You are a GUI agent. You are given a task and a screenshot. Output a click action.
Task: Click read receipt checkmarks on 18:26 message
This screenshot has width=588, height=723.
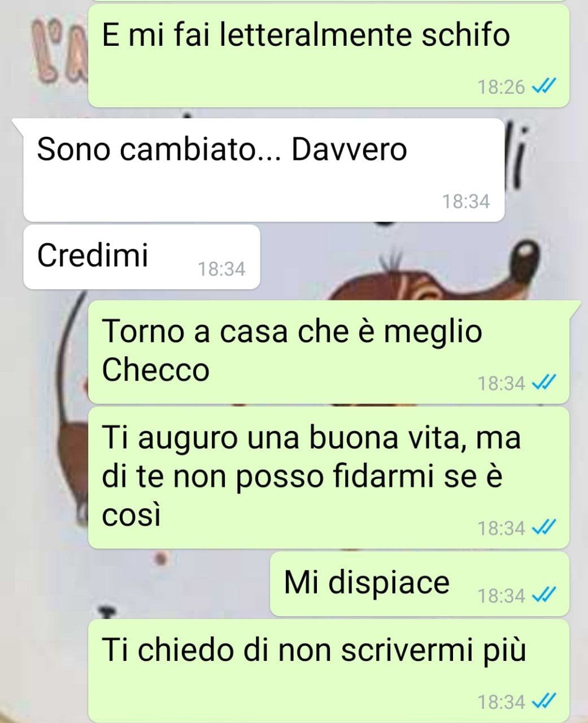coord(545,87)
